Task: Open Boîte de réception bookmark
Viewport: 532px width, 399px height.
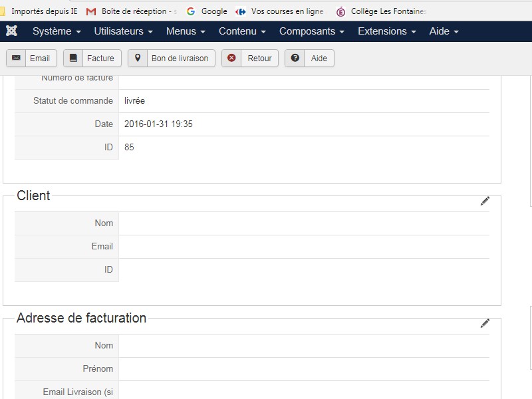Action: 139,11
